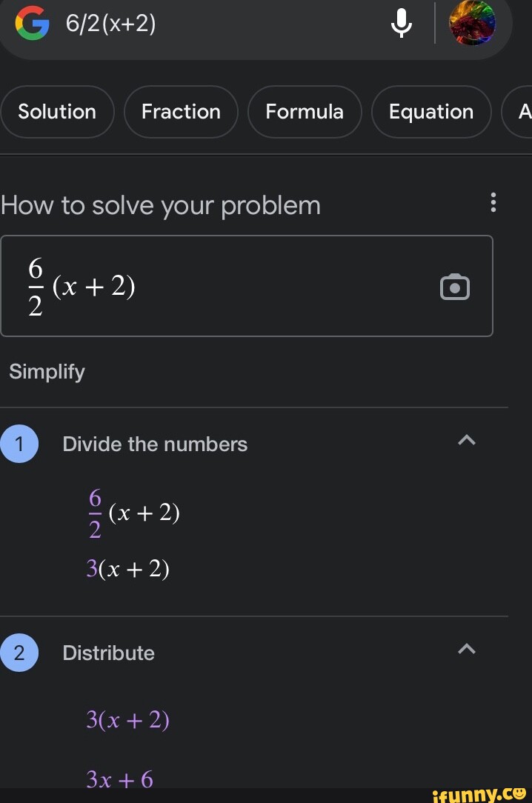Open the Formula tab
This screenshot has width=532, height=803.
304,112
